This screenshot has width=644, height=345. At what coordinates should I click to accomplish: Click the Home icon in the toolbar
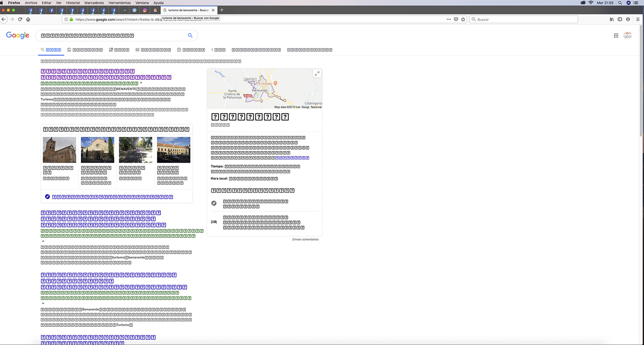(28, 19)
